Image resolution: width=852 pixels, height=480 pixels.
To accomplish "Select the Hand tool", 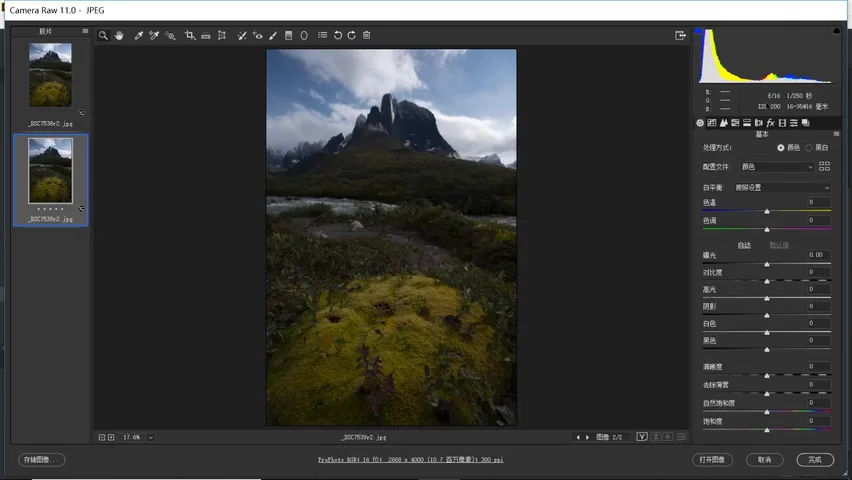I will point(119,35).
